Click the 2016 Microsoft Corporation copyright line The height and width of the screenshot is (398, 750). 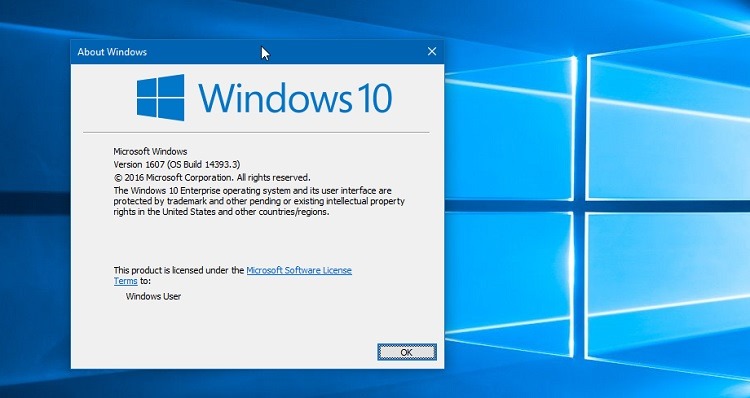click(x=212, y=177)
